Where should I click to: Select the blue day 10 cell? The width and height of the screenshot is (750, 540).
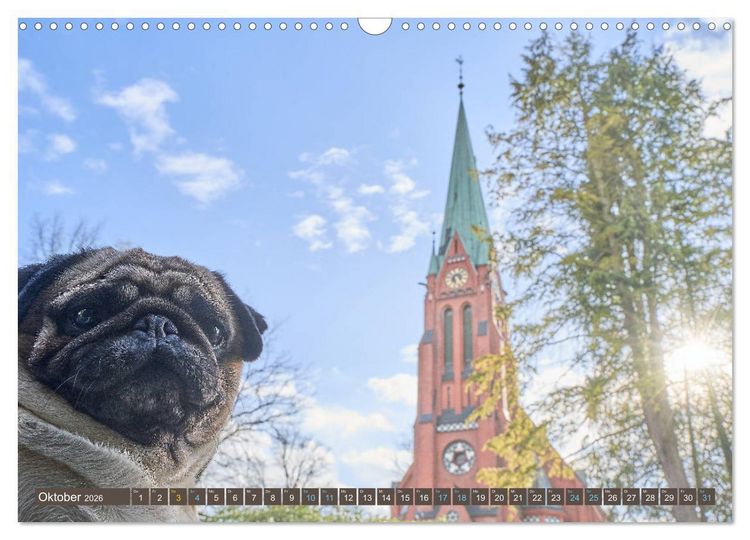click(x=310, y=497)
